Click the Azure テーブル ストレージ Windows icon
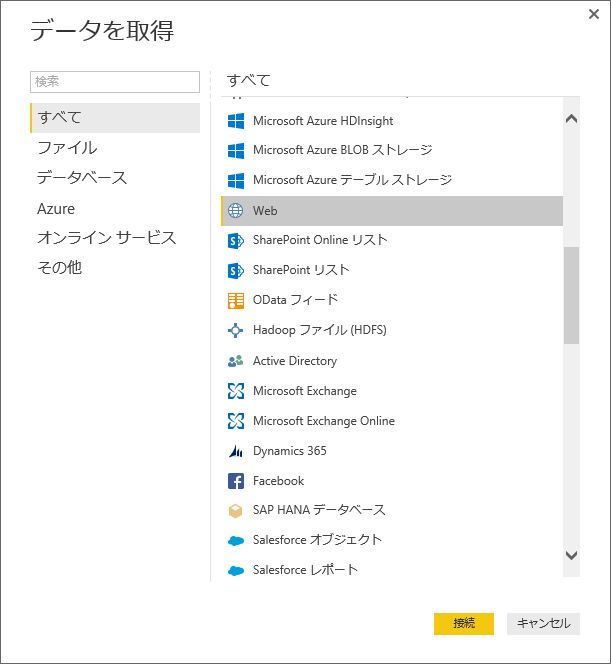 (236, 180)
